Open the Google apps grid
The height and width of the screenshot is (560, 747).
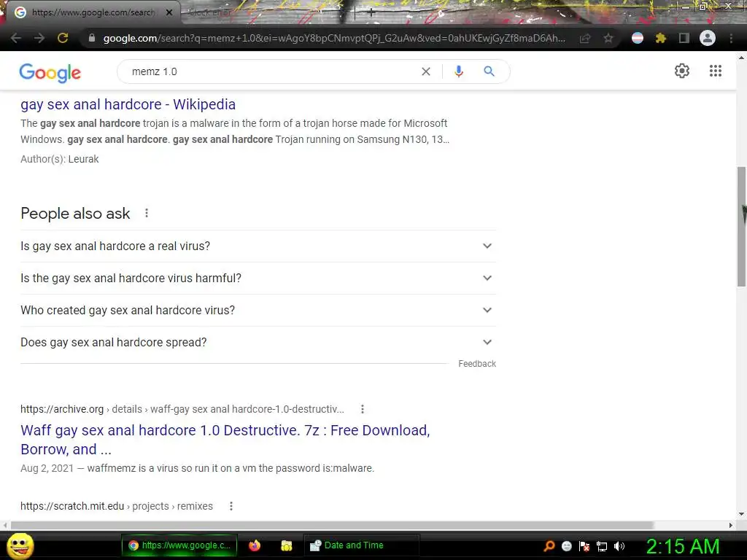[716, 71]
